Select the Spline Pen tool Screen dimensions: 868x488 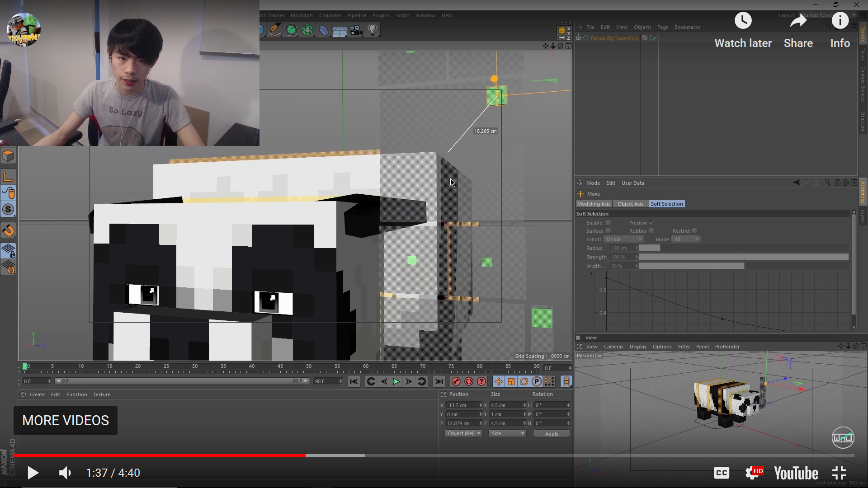(x=274, y=30)
